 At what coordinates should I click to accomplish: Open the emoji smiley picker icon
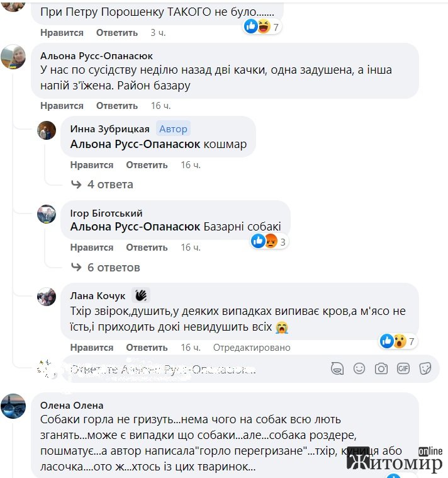click(x=359, y=368)
